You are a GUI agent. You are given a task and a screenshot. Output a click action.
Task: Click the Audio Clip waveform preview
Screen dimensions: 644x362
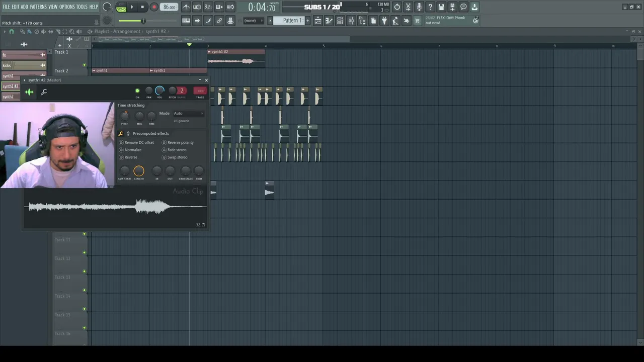[x=116, y=207]
